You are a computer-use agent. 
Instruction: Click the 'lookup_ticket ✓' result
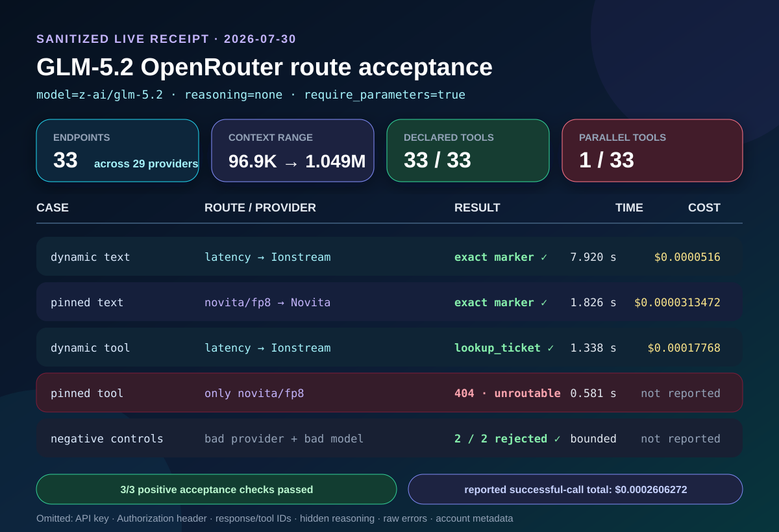504,348
